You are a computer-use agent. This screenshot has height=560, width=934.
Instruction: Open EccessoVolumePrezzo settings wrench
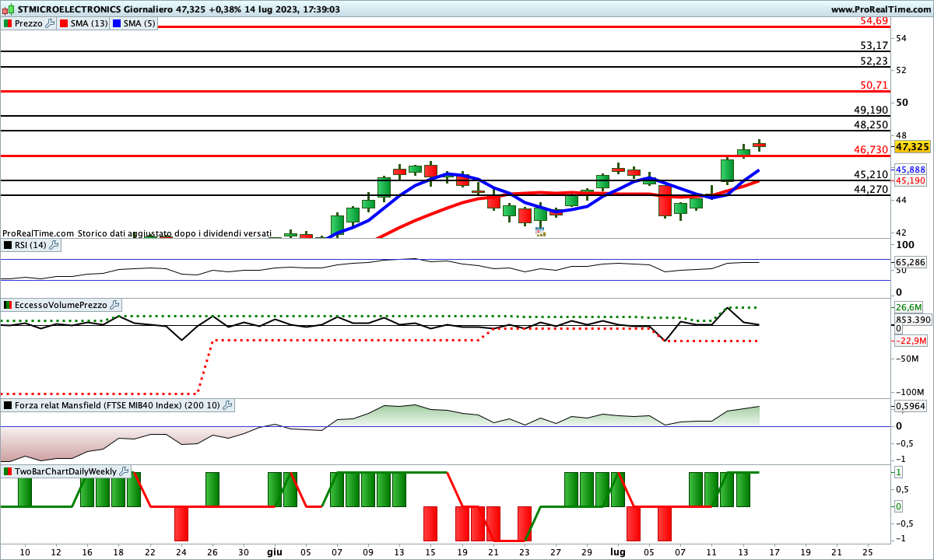click(114, 305)
